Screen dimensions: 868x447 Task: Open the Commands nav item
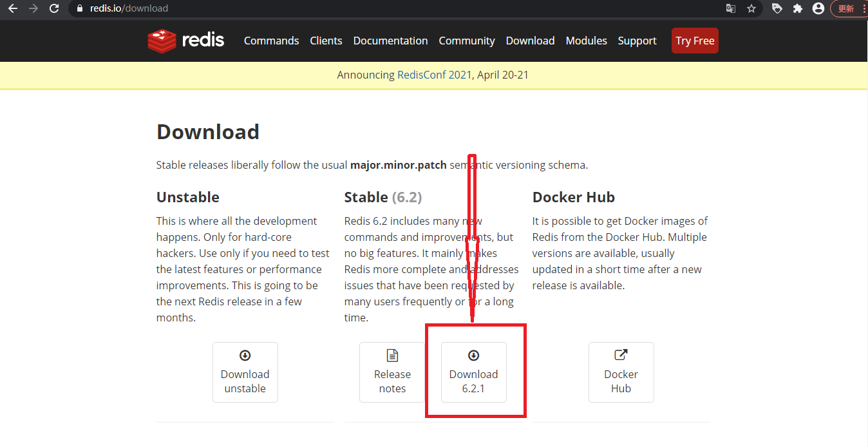pos(271,41)
